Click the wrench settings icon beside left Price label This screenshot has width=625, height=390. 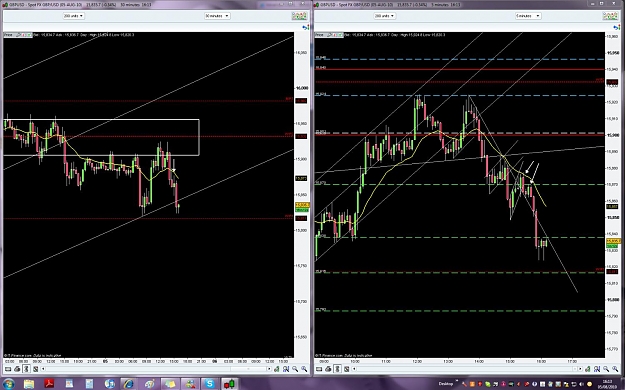19,35
